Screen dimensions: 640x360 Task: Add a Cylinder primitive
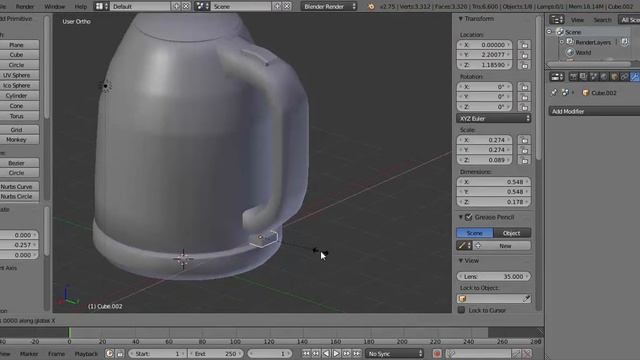pyautogui.click(x=16, y=96)
